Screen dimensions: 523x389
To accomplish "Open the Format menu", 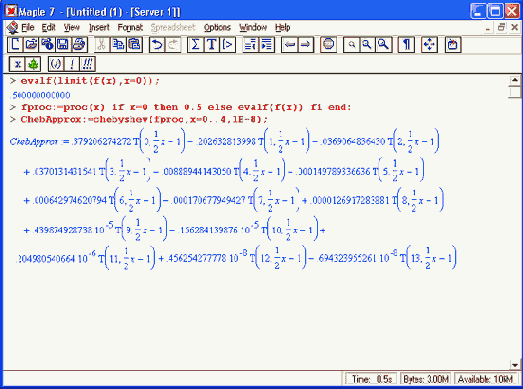I will tap(130, 27).
